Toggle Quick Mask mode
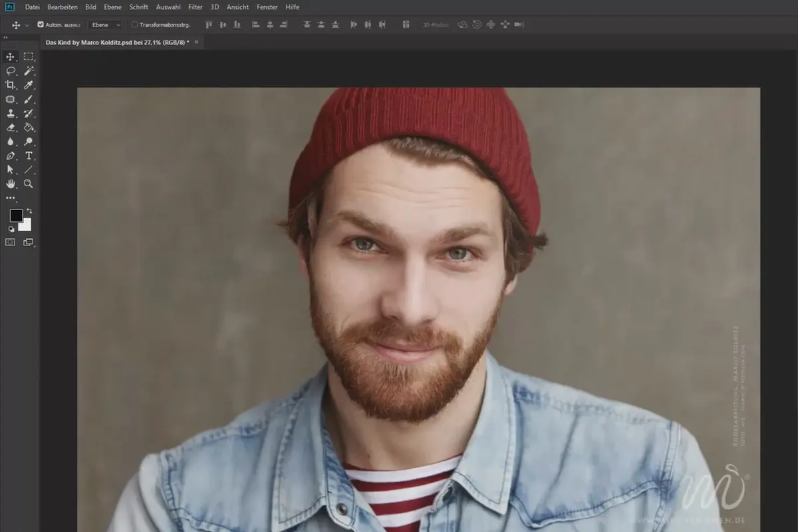The image size is (798, 532). [11, 243]
